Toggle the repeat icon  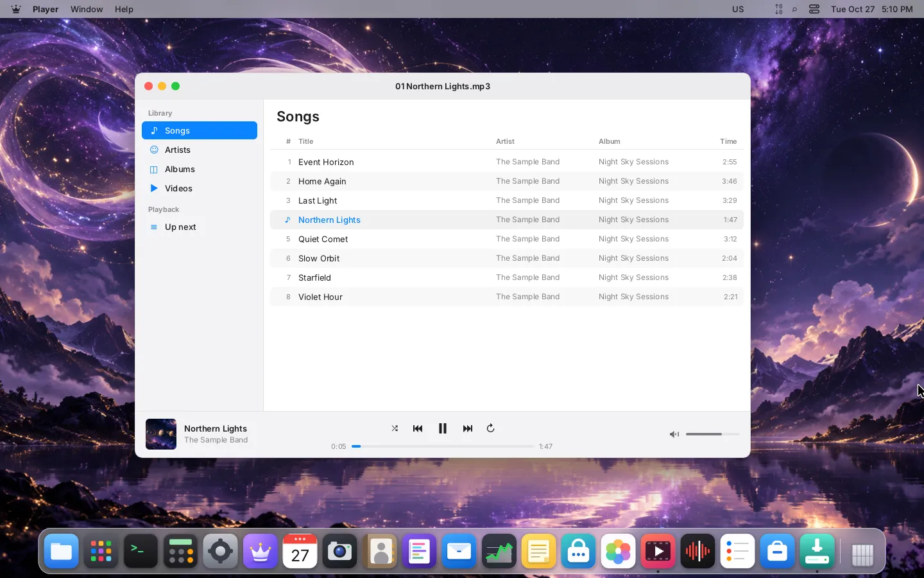tap(491, 428)
